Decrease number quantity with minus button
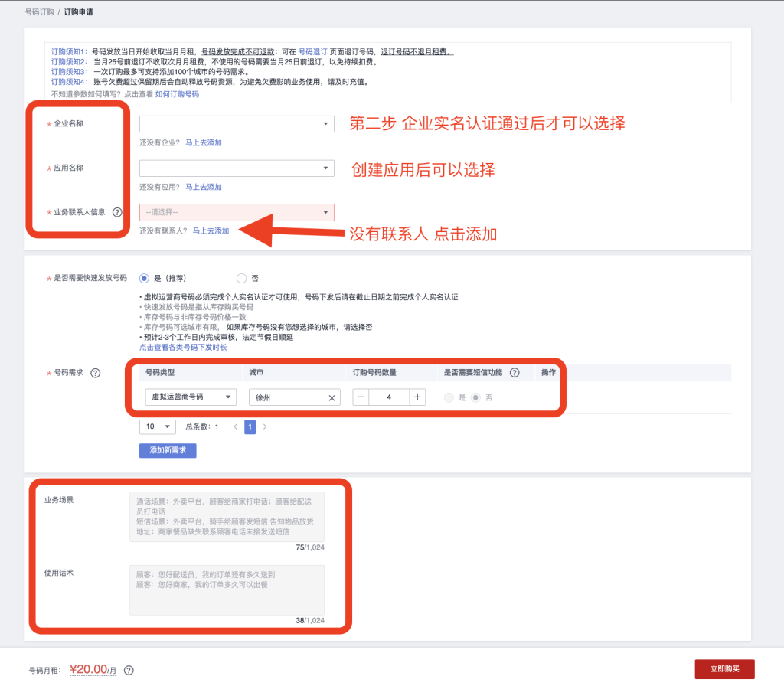The image size is (784, 686). [361, 397]
